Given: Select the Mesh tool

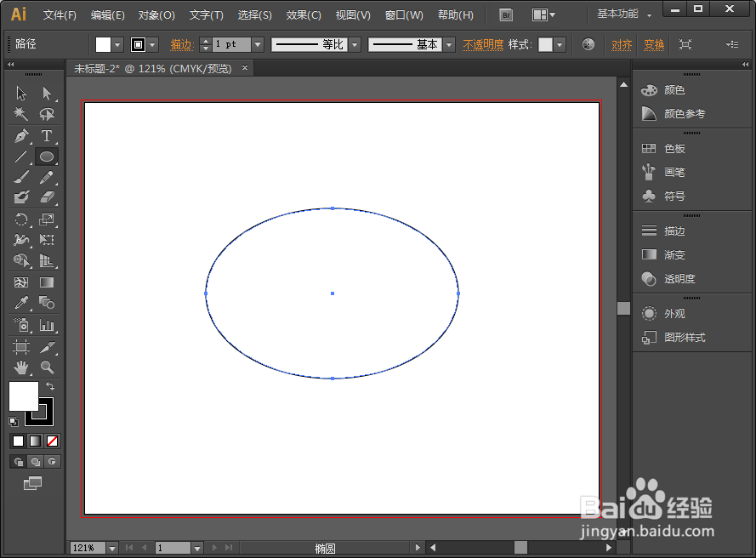Looking at the screenshot, I should 20,282.
